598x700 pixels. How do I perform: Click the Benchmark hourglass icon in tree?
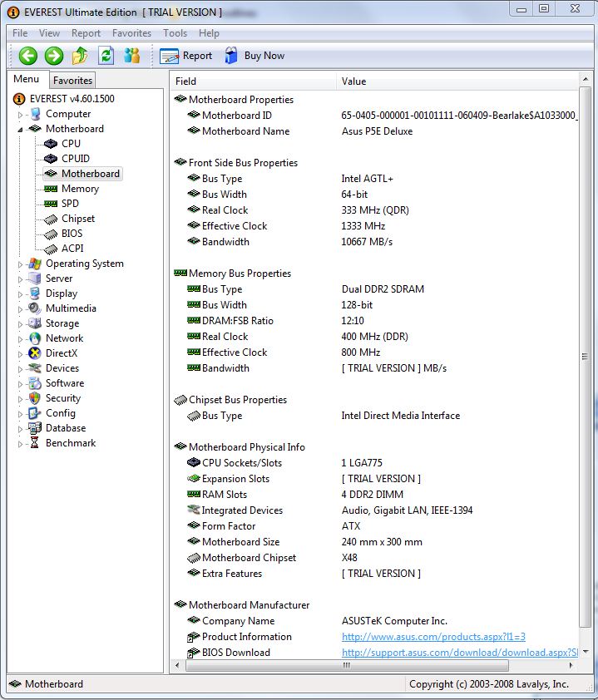pos(35,443)
